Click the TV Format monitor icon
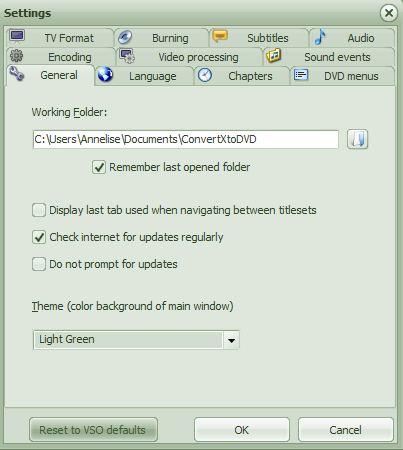This screenshot has height=450, width=403. pos(17,36)
